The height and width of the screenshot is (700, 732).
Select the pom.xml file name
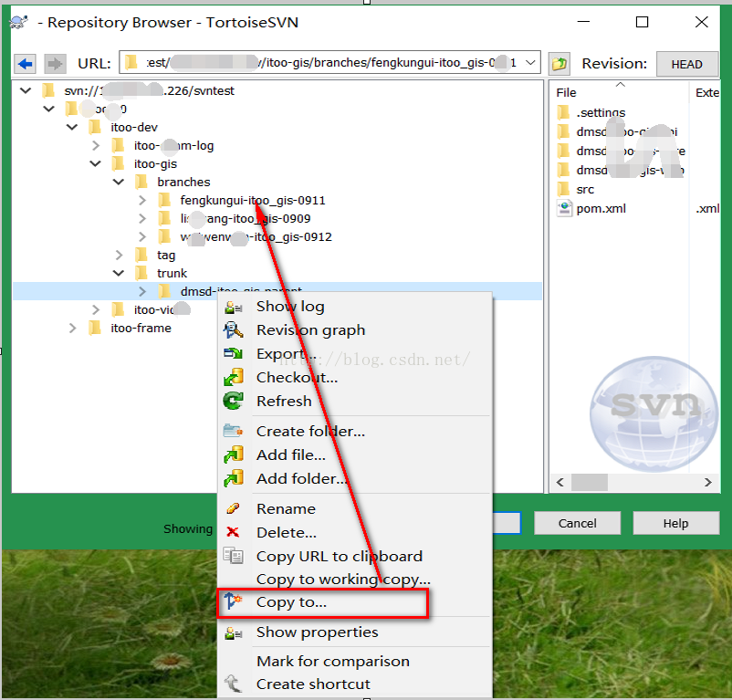tap(601, 209)
